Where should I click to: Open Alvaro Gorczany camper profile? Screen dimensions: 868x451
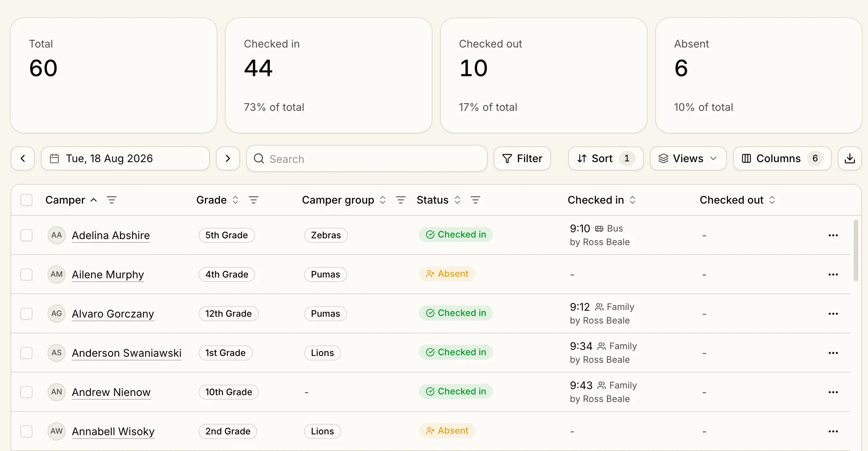(113, 314)
